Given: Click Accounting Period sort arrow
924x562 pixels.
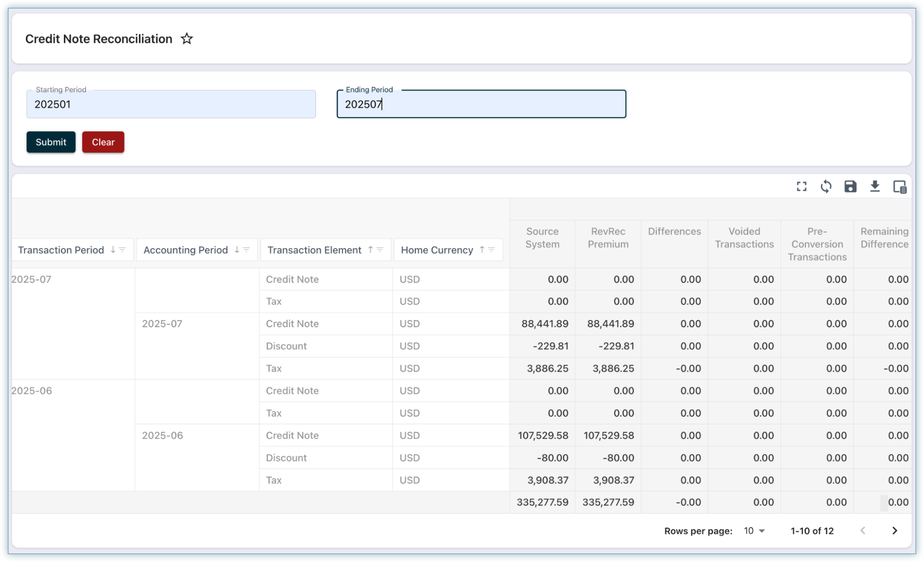Looking at the screenshot, I should click(237, 250).
